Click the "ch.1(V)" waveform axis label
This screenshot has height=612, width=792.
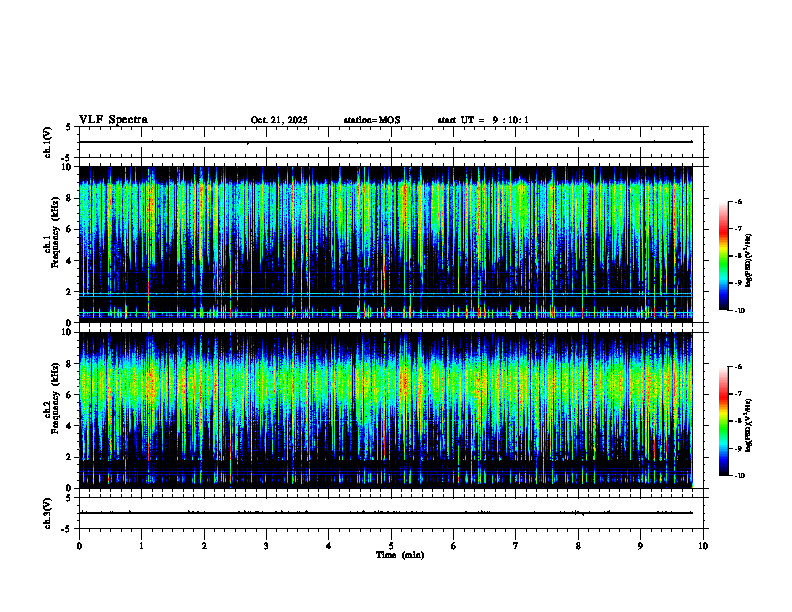click(x=48, y=142)
